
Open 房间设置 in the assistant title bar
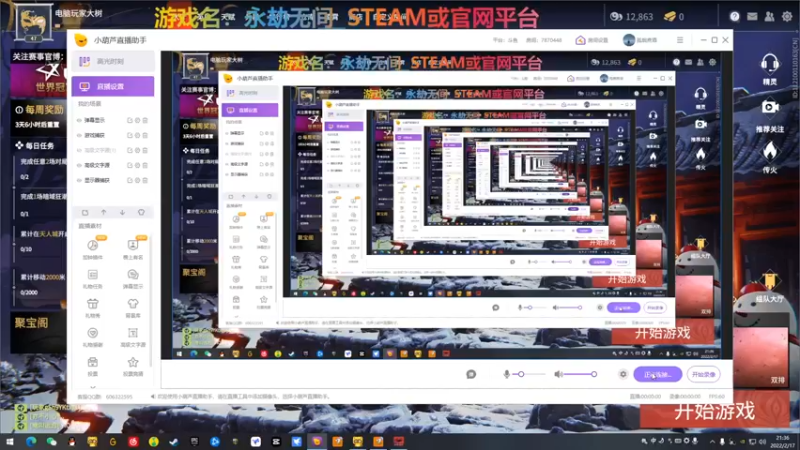point(592,40)
